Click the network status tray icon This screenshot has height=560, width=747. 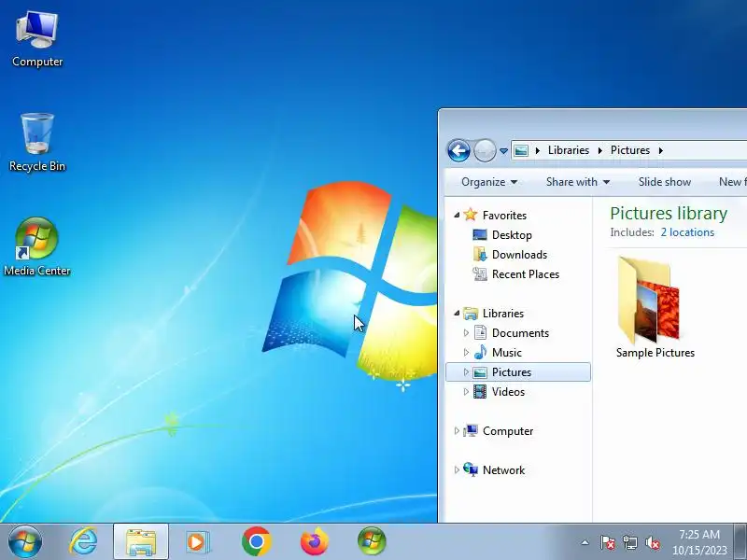point(630,542)
